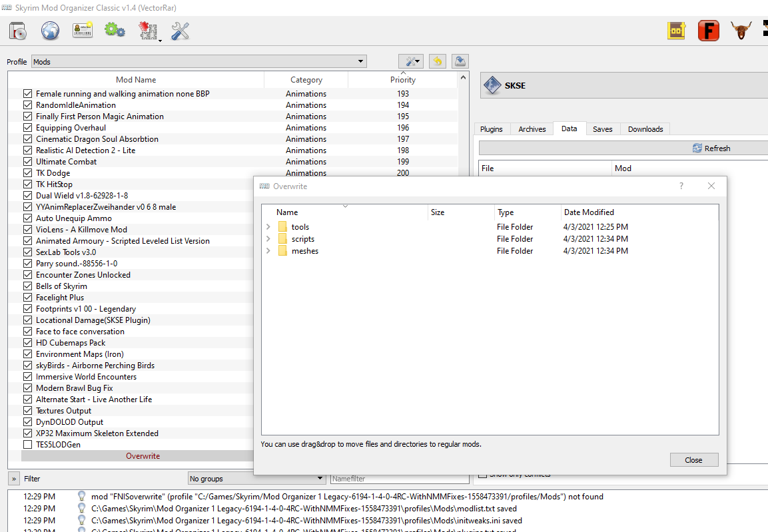Toggle the Ultimate Combat mod checkbox

coord(27,162)
